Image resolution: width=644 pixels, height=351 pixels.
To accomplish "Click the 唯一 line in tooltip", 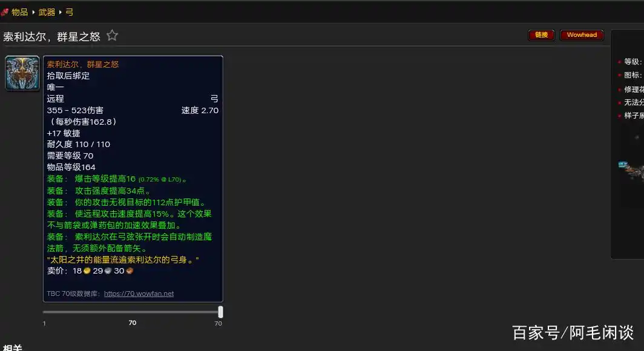I will point(56,87).
